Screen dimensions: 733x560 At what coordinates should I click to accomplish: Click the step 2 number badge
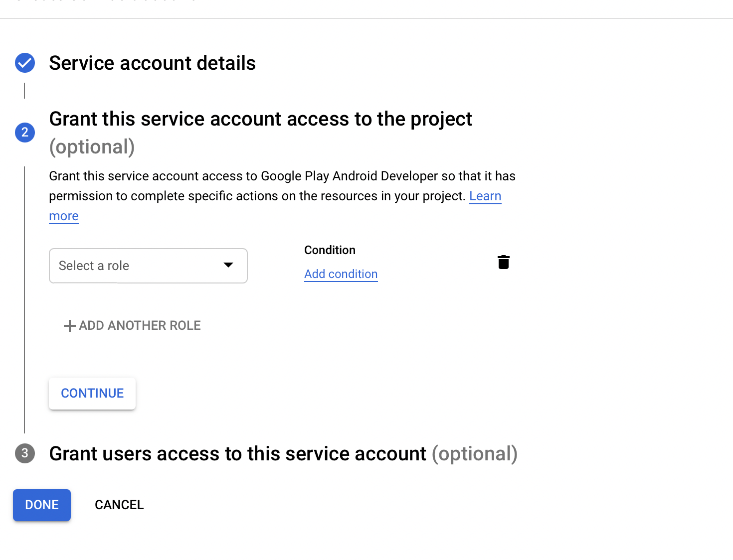point(25,133)
